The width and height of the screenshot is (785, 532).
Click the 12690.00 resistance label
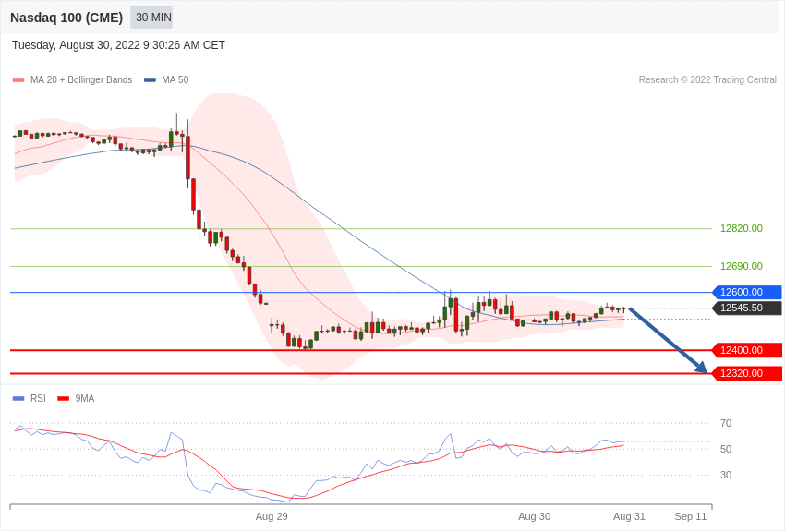pyautogui.click(x=741, y=266)
